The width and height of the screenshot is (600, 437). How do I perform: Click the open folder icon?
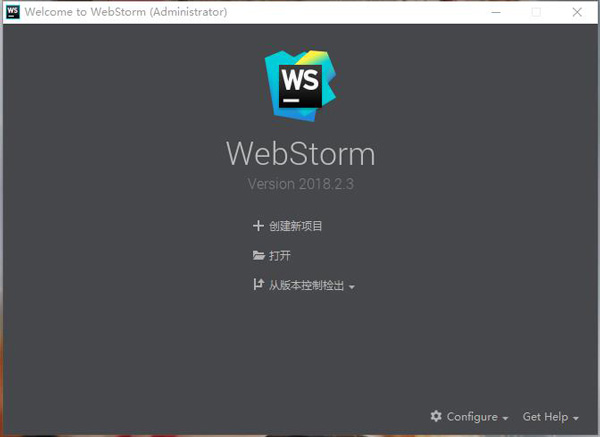tap(259, 255)
